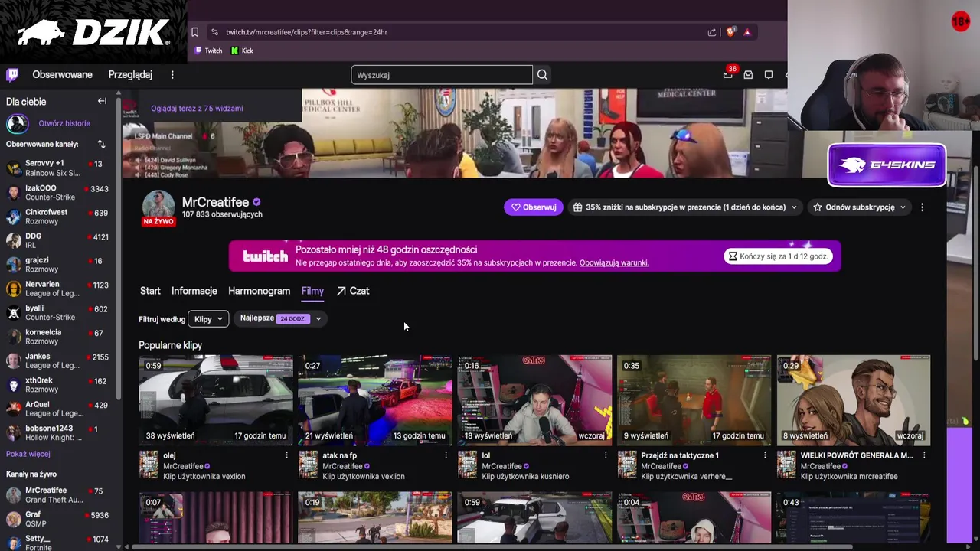Open options for the olej clip

click(286, 455)
